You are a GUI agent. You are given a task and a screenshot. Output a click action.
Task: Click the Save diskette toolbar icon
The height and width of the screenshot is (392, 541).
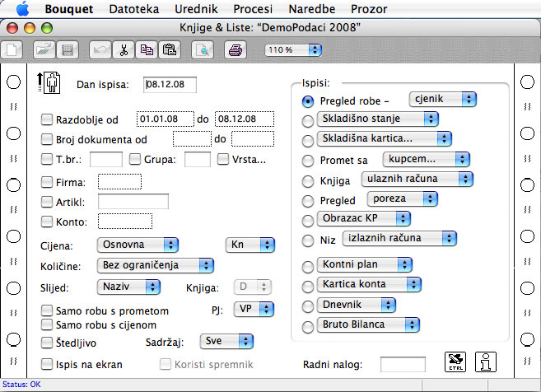pos(68,50)
